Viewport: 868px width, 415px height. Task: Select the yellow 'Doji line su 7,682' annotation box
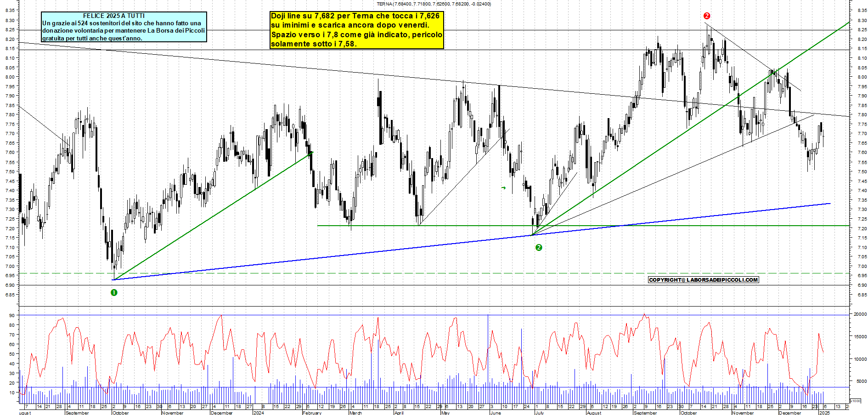tap(357, 30)
